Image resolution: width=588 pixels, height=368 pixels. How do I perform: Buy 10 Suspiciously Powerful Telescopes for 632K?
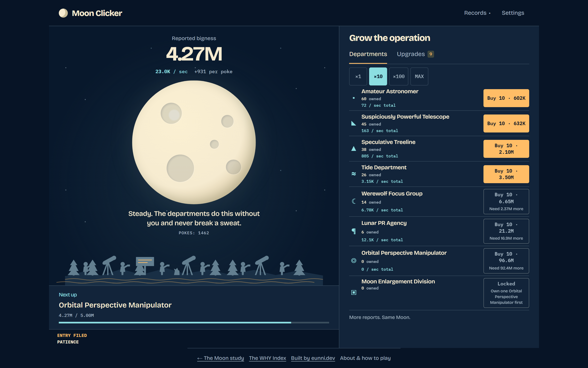click(x=506, y=123)
